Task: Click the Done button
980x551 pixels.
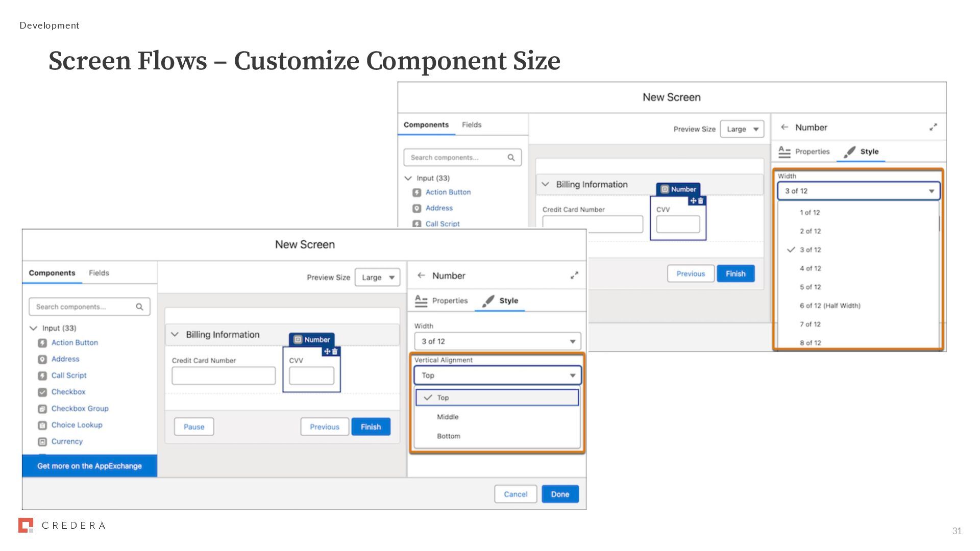Action: (560, 494)
